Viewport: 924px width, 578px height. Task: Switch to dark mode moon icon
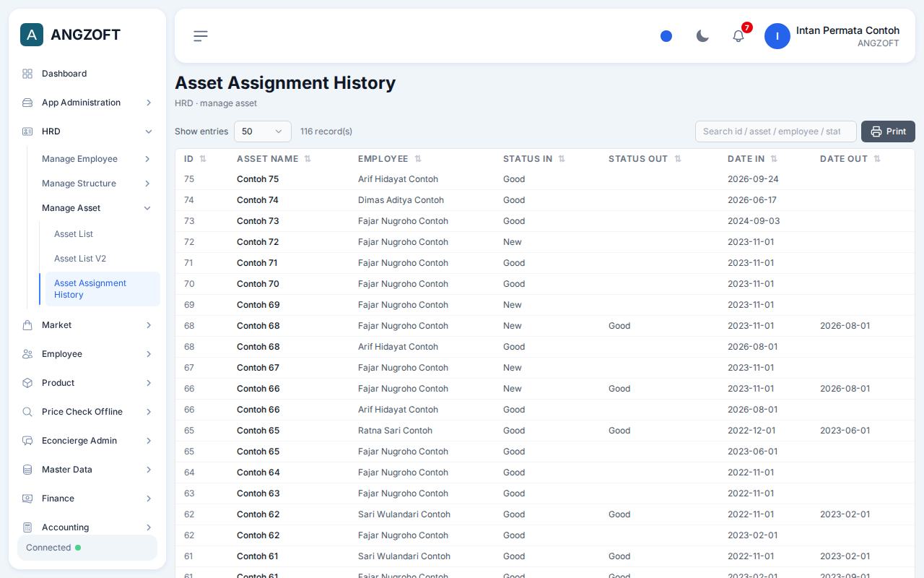click(702, 36)
